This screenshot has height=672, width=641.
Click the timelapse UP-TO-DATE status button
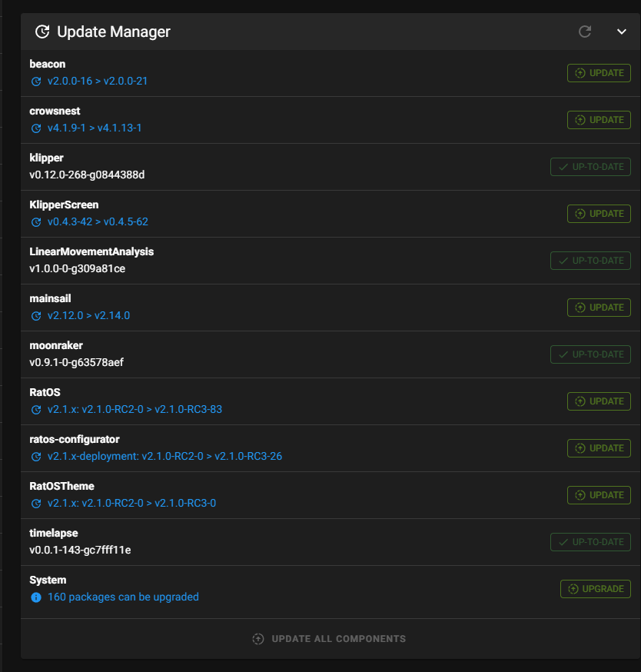click(x=590, y=542)
